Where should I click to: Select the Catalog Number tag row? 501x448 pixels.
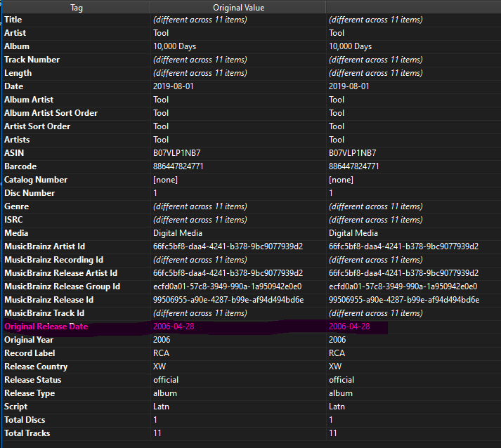(x=36, y=180)
